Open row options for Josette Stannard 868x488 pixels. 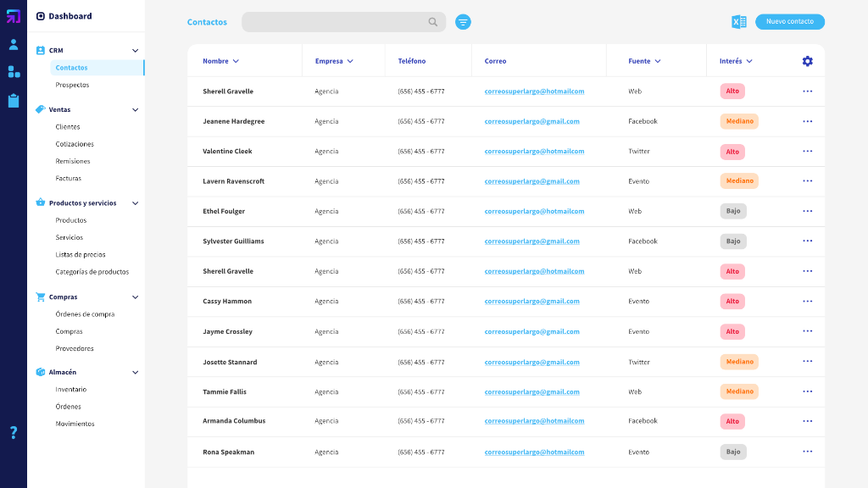(x=808, y=361)
